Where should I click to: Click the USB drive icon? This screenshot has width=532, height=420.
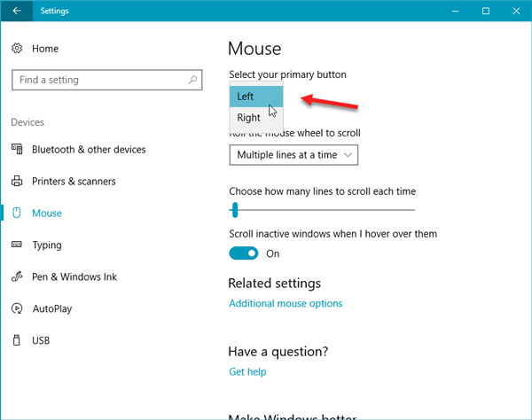[16, 340]
